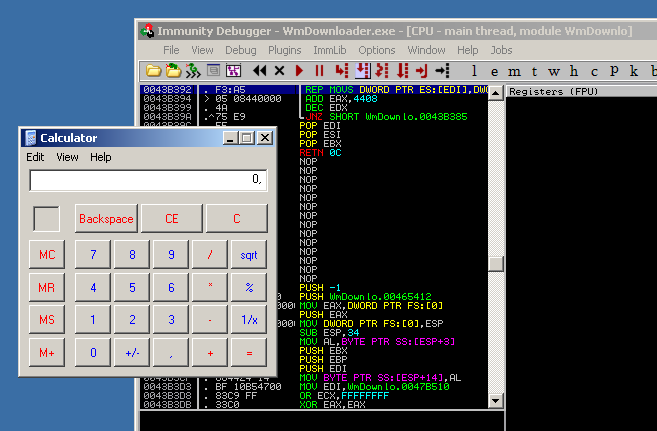Screen dimensions: 657x431
Task: Open the Debug menu
Action: (241, 50)
